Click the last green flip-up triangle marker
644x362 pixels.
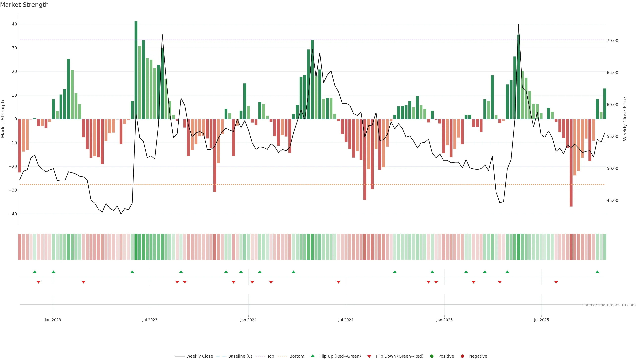597,272
